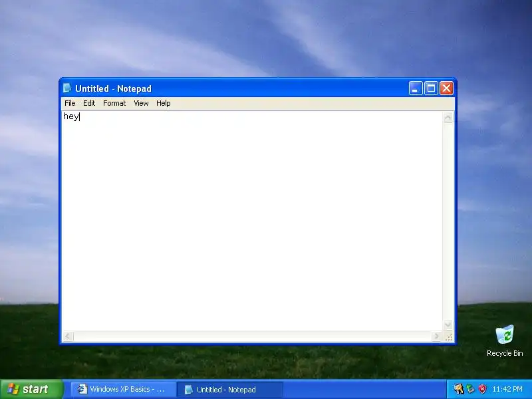Click the resize grip at Notepad's corner
Screen dimensions: 532x399
[448, 337]
